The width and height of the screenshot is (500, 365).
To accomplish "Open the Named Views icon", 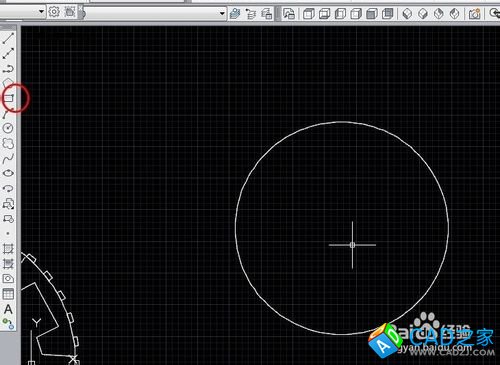I will [x=289, y=14].
